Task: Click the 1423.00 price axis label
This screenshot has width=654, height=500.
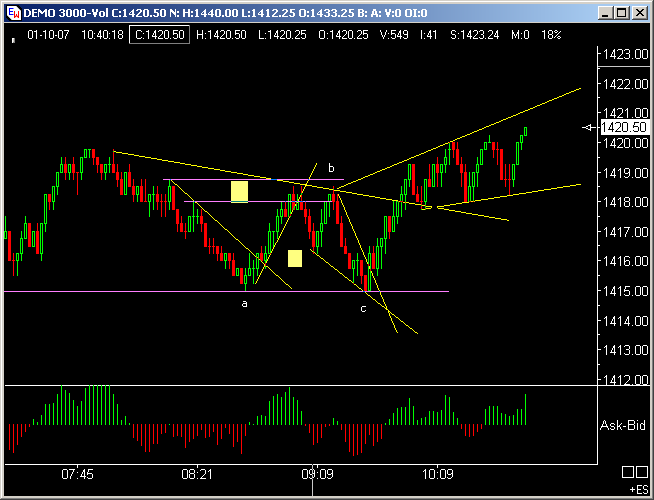Action: pyautogui.click(x=625, y=54)
